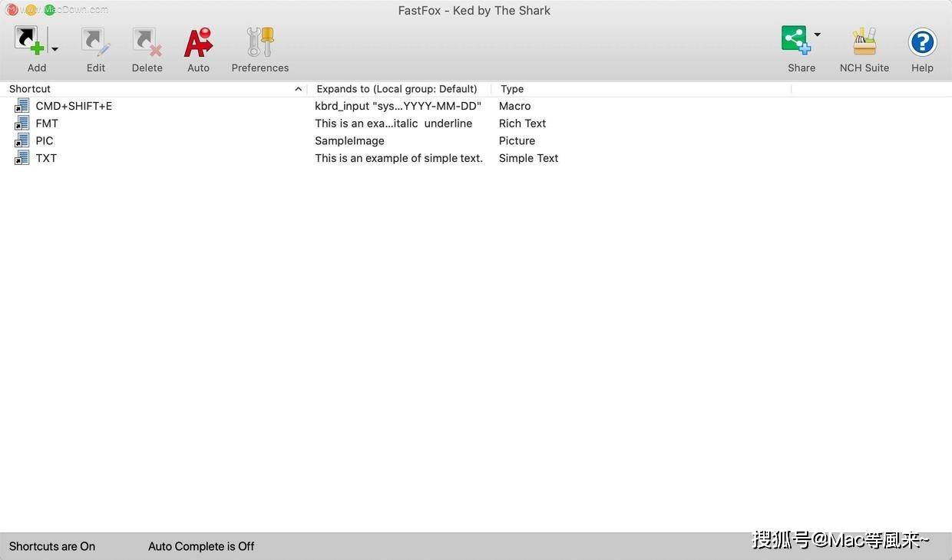Open the Add button dropdown arrow
The width and height of the screenshot is (952, 560).
(x=54, y=48)
